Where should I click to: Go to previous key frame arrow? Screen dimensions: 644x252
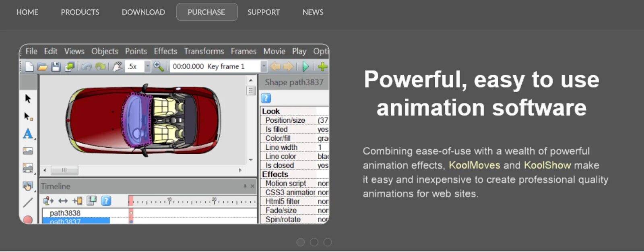(x=275, y=66)
